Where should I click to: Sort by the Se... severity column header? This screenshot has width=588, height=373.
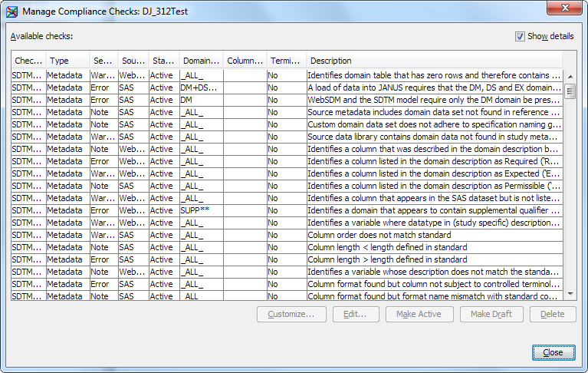tap(103, 61)
